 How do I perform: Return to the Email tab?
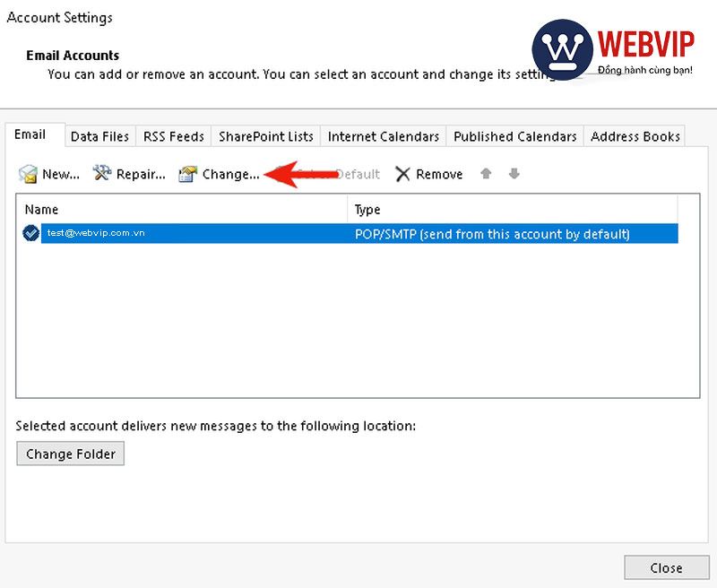33,134
